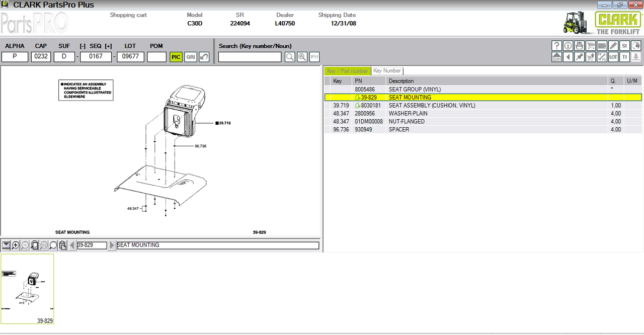Click the U/M column header
644x335 pixels.
632,81
